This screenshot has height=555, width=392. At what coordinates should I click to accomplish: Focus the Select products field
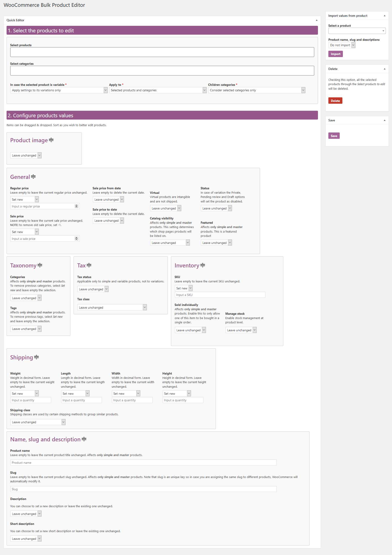pos(162,52)
